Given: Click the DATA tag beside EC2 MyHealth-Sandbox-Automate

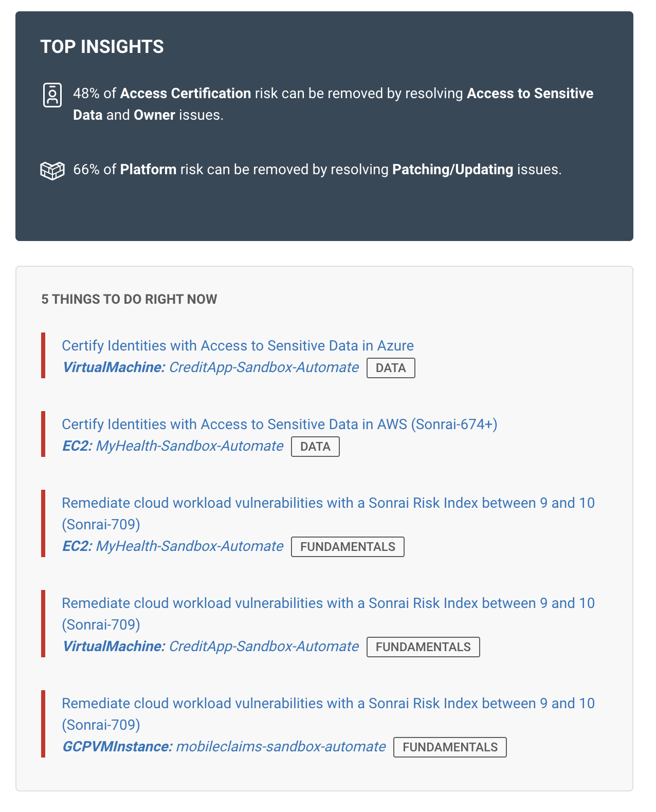Looking at the screenshot, I should point(315,447).
